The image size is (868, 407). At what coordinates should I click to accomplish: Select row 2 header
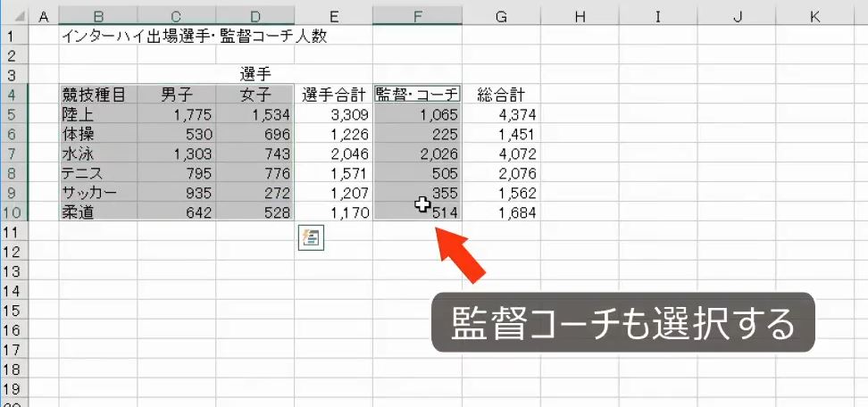[15, 54]
